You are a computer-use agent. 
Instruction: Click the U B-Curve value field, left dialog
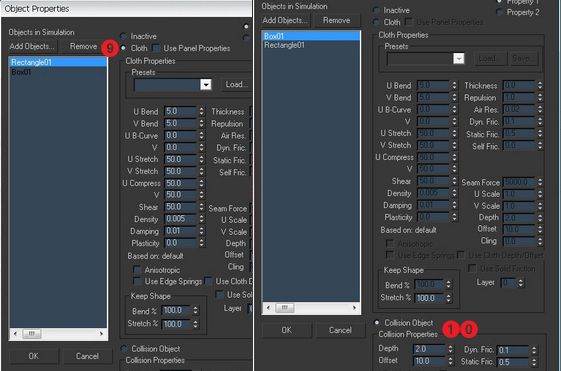click(x=180, y=136)
